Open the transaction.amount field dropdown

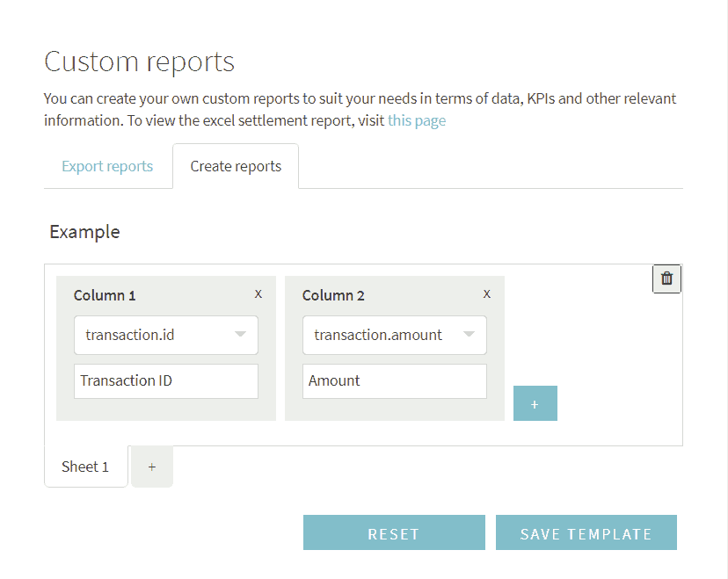coord(395,336)
